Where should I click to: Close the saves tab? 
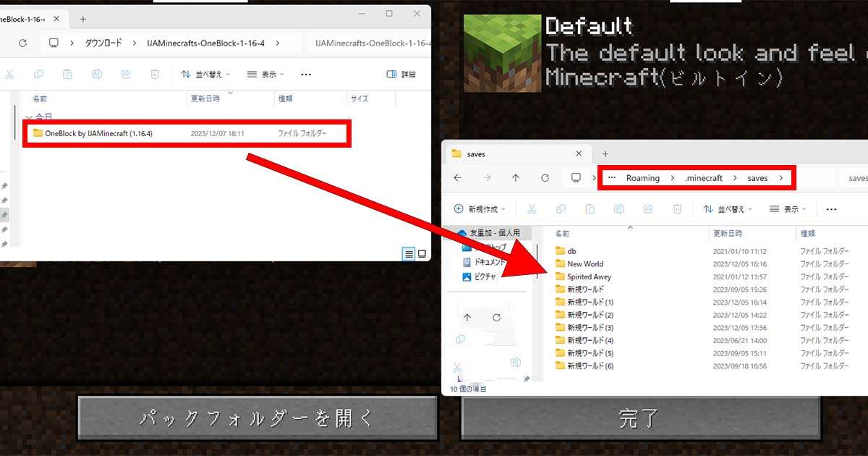point(579,153)
